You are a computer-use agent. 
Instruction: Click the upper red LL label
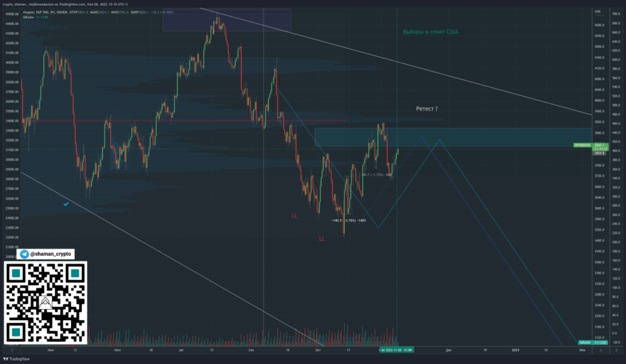click(x=295, y=216)
